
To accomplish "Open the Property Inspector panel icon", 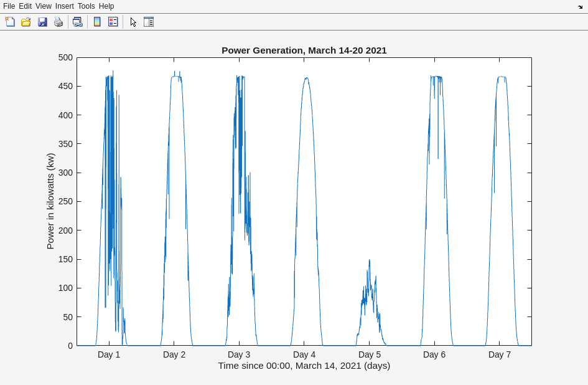I will click(149, 22).
